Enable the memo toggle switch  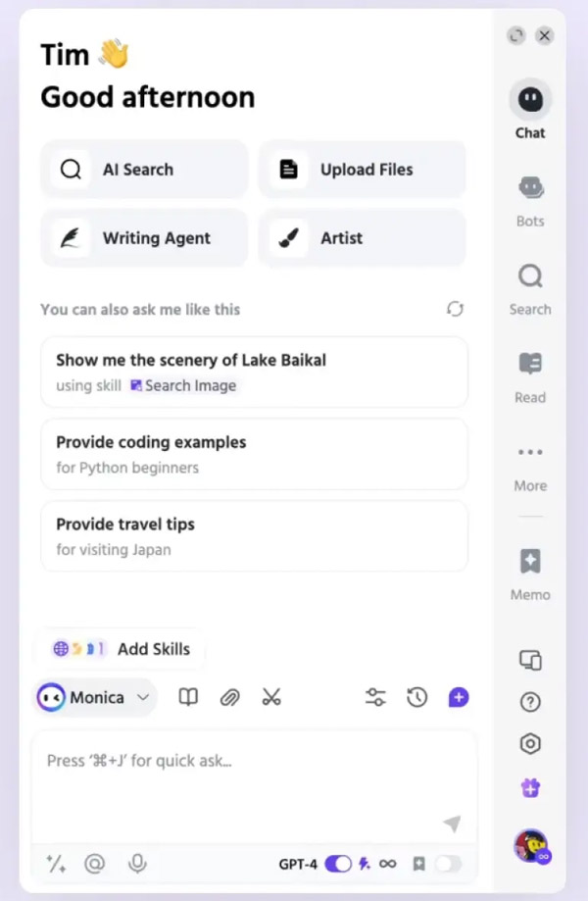point(448,863)
